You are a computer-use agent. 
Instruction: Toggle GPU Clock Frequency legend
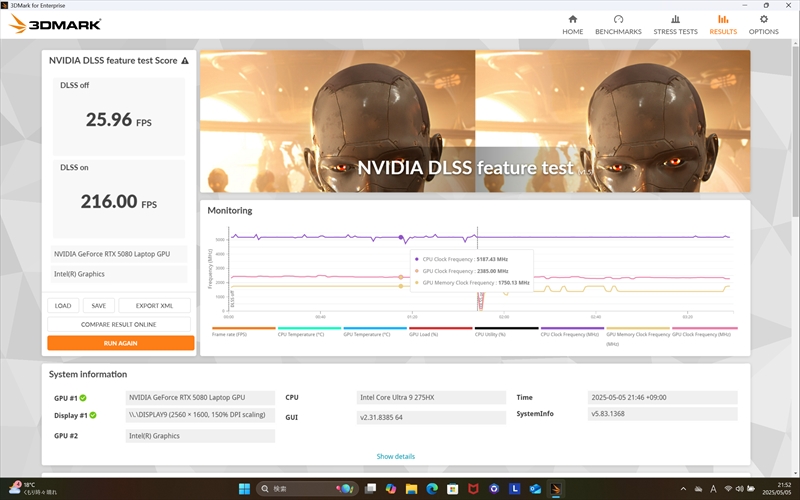click(x=705, y=332)
